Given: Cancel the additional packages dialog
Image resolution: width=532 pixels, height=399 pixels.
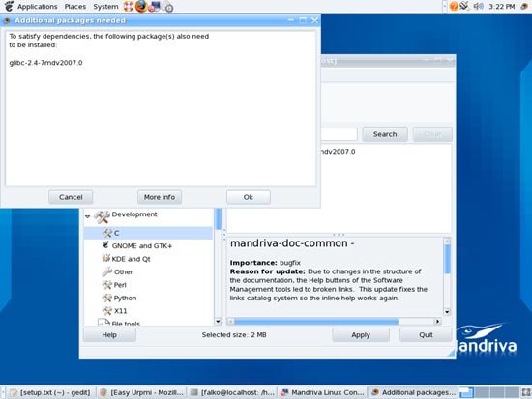Looking at the screenshot, I should pyautogui.click(x=71, y=197).
